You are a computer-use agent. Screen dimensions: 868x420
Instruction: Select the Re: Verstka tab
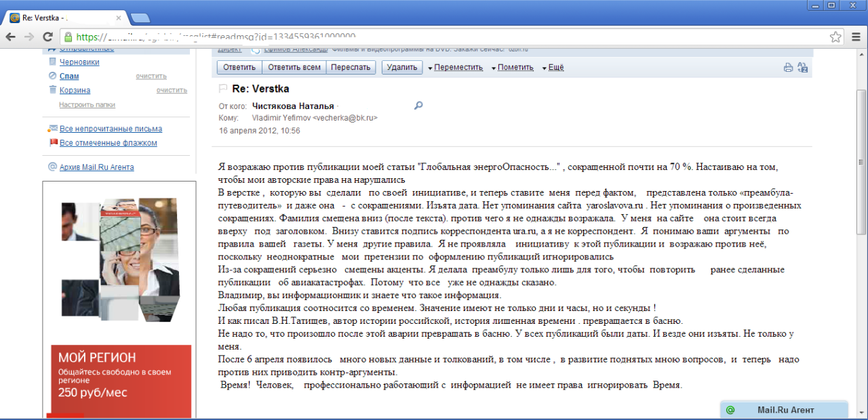64,18
